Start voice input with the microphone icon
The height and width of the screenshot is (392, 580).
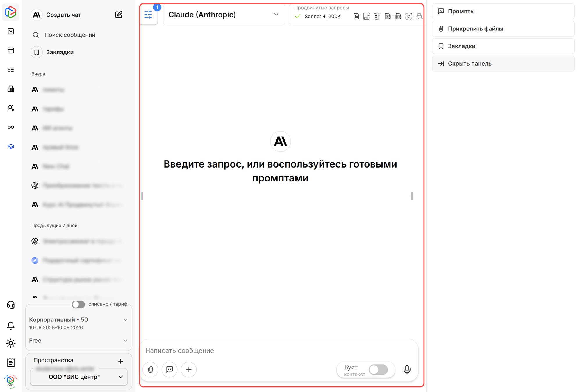407,369
